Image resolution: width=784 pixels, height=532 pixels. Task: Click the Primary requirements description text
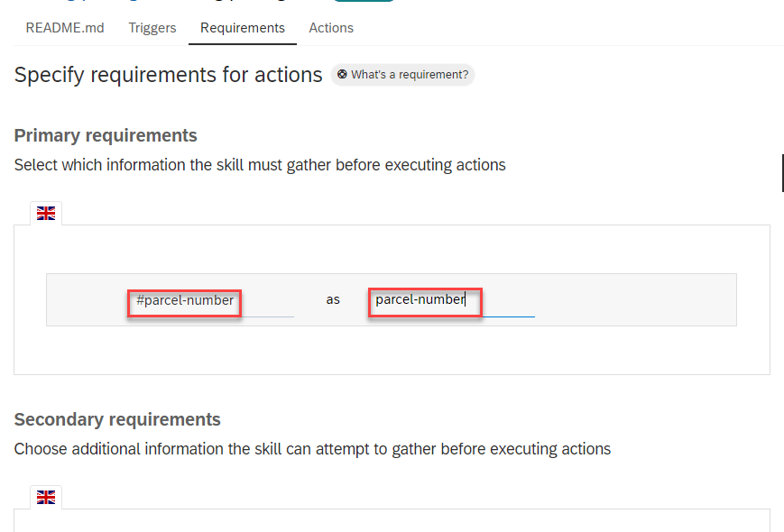(x=260, y=165)
